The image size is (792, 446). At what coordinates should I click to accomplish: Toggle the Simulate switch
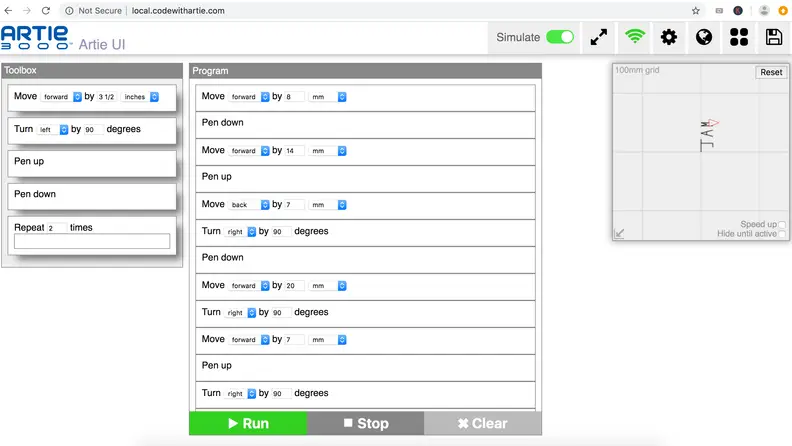coord(560,37)
